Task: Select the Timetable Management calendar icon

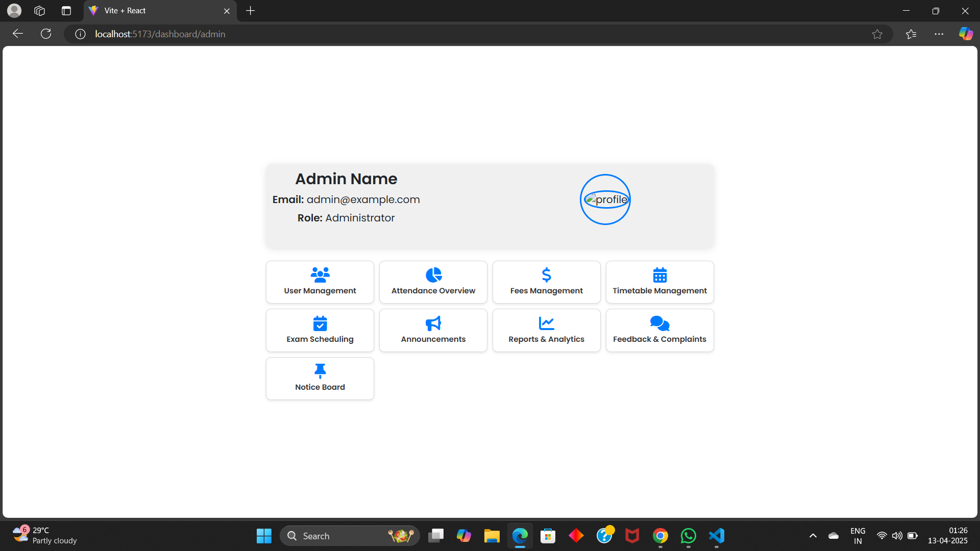Action: click(659, 275)
